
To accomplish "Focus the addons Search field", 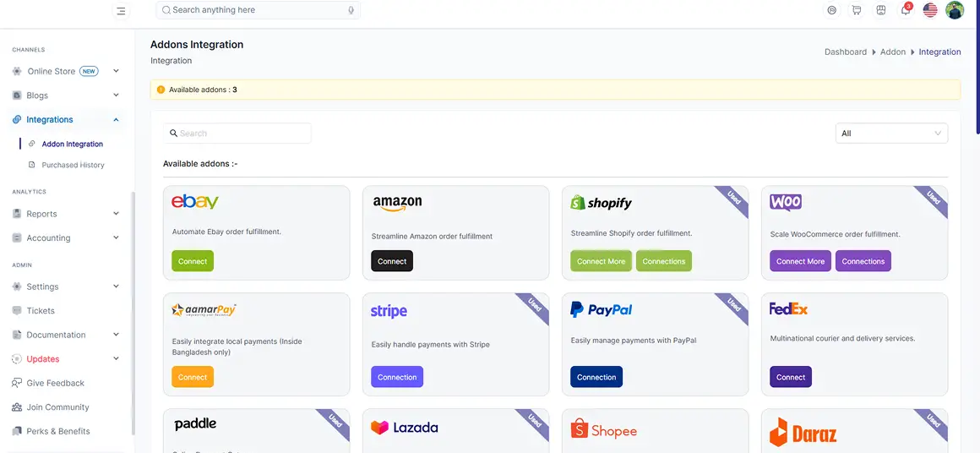I will click(237, 133).
